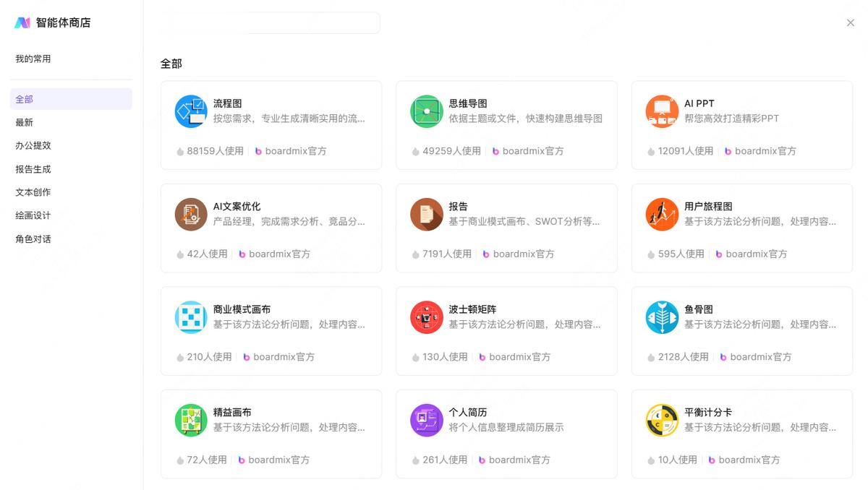This screenshot has height=490, width=868.
Task: Click the AI文案优化 card title
Action: (237, 207)
